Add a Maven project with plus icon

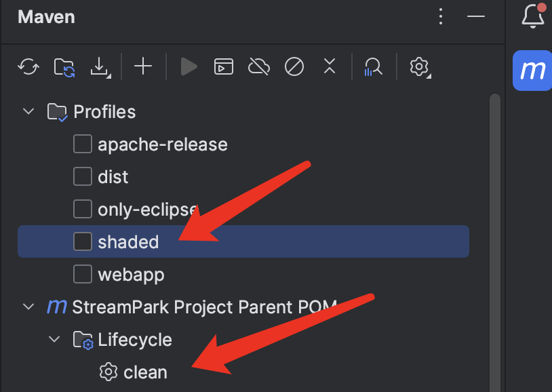click(x=143, y=66)
